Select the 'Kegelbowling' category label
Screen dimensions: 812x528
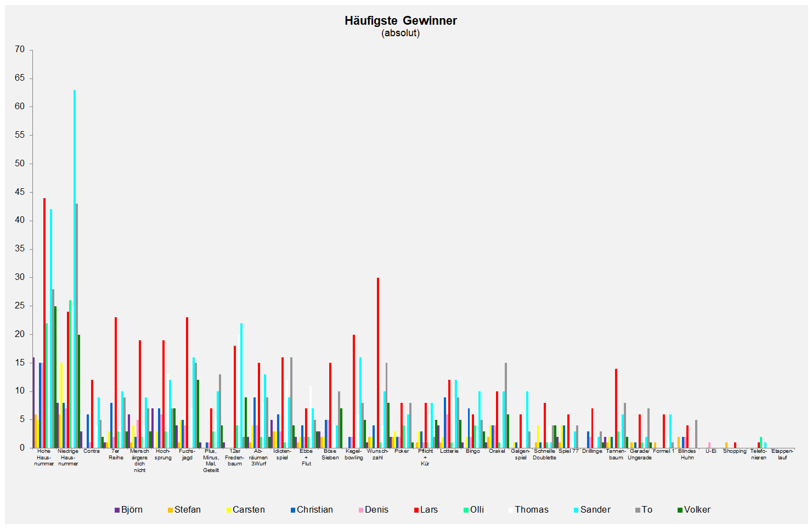click(354, 454)
